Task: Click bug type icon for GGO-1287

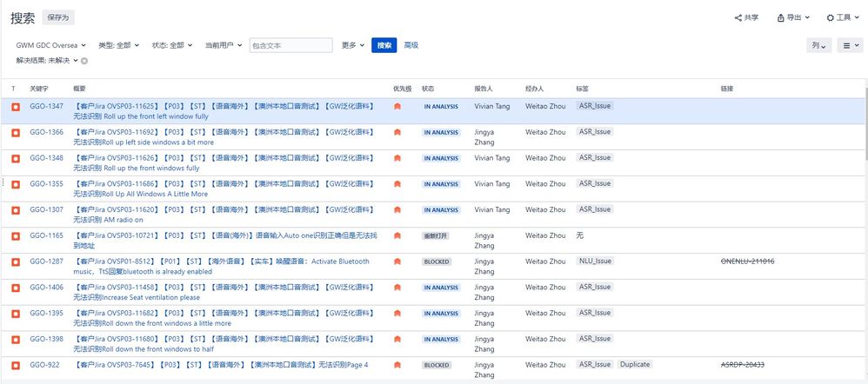Action: pyautogui.click(x=16, y=262)
